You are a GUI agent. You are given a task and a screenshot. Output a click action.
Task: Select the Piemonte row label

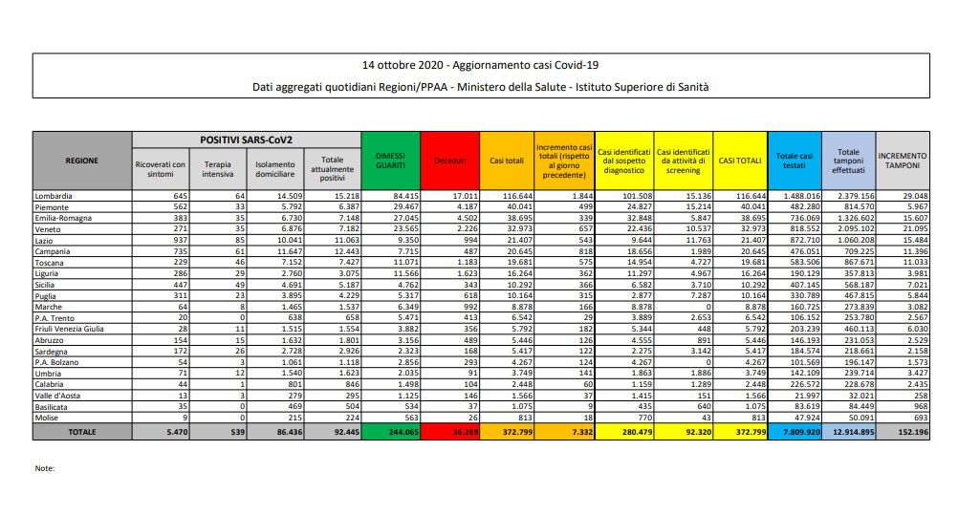52,207
